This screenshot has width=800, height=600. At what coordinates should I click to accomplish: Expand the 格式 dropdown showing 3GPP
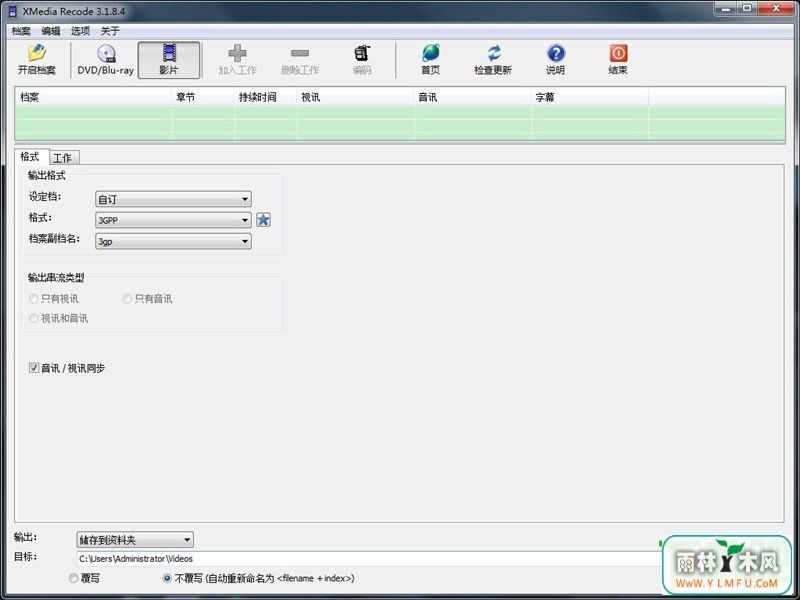[x=173, y=220]
